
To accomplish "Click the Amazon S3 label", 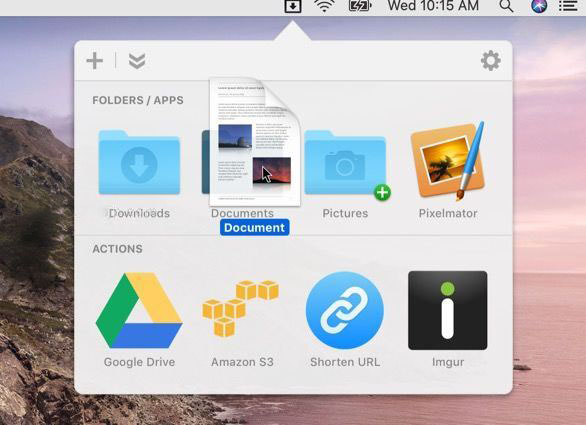I will [x=242, y=362].
